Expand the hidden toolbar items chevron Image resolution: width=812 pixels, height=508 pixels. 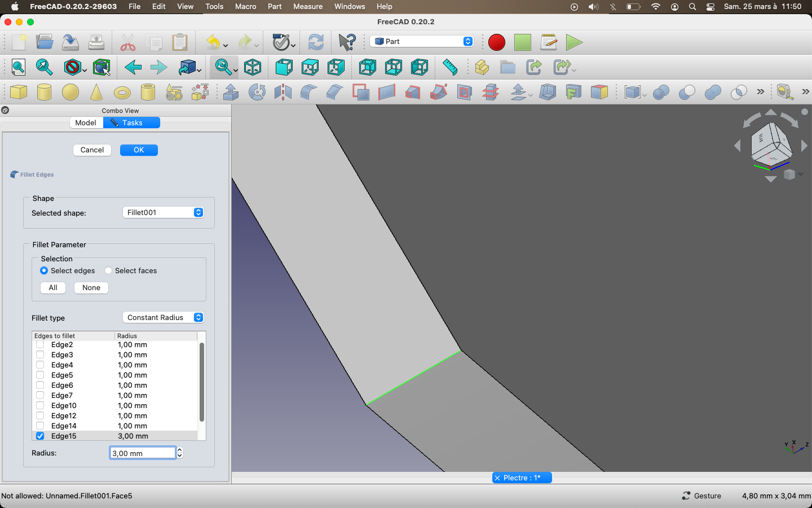[761, 91]
